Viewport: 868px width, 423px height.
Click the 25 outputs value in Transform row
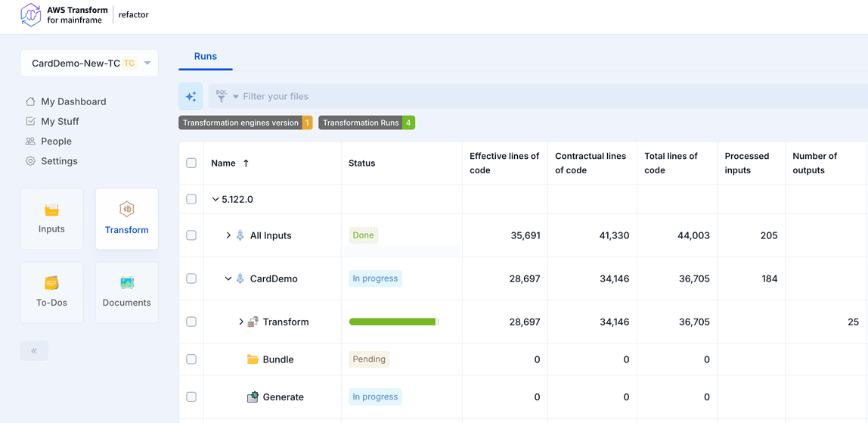point(853,322)
